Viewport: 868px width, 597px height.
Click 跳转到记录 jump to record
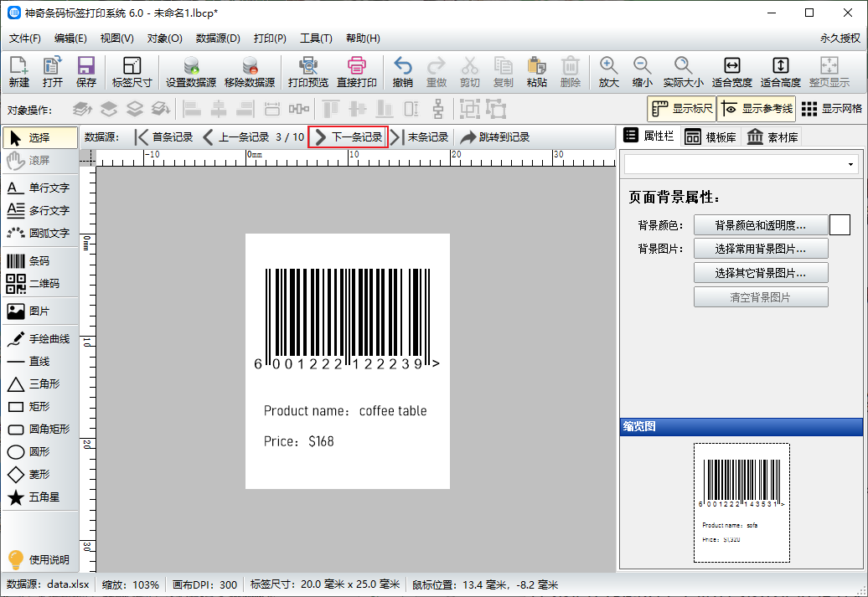[x=495, y=137]
